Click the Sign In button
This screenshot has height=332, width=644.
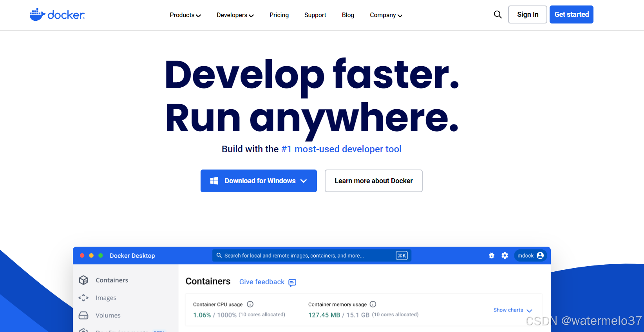tap(528, 14)
